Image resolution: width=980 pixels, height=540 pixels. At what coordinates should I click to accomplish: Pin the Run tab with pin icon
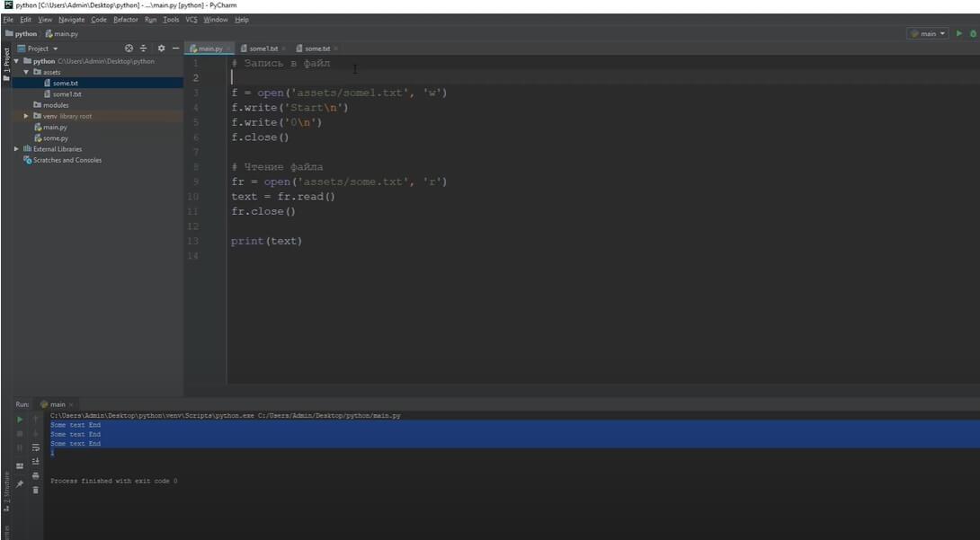(x=20, y=483)
